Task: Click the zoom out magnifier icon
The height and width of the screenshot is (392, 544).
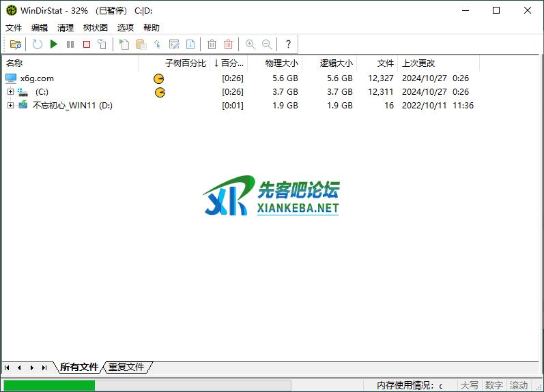Action: (267, 44)
